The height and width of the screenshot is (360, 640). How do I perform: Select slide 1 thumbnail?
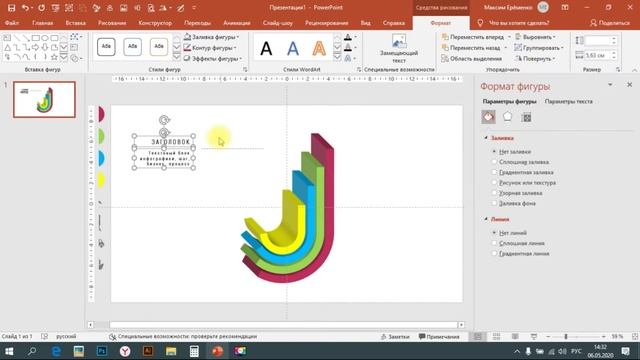pyautogui.click(x=44, y=99)
